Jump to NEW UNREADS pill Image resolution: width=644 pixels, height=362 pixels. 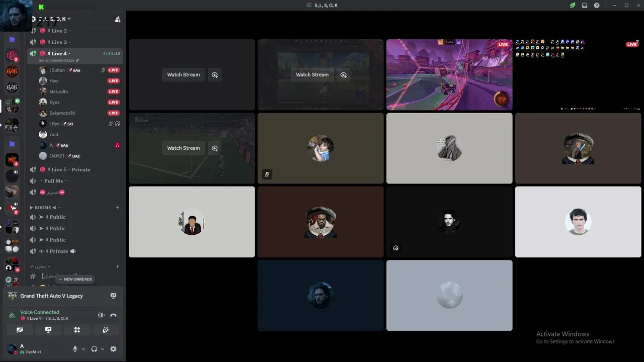pyautogui.click(x=75, y=279)
